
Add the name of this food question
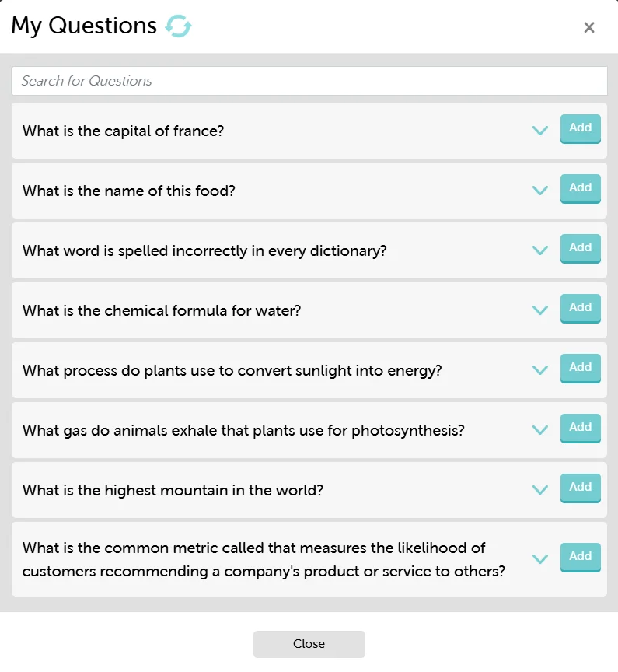point(580,188)
